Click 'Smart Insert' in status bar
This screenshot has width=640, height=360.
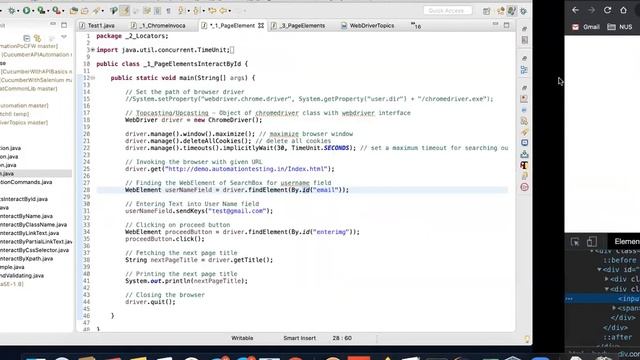coord(300,338)
